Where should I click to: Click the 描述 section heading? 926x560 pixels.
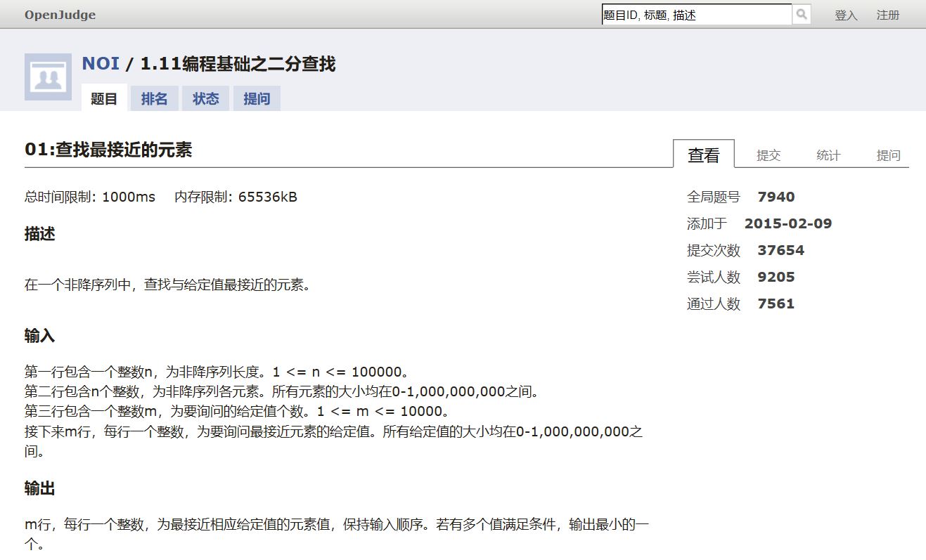tap(40, 234)
